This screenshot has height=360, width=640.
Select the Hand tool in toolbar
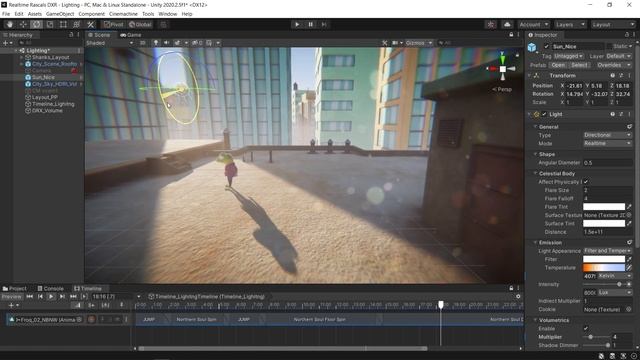point(9,24)
